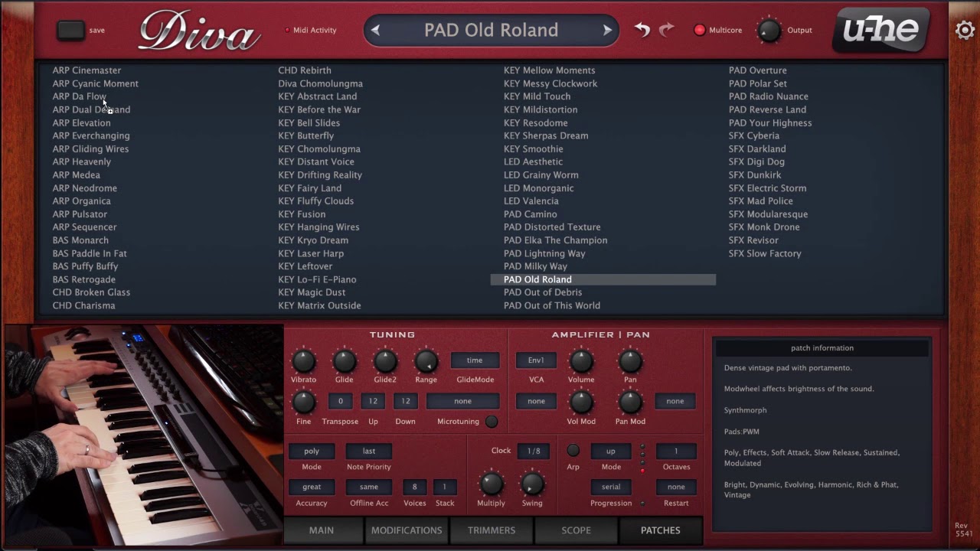Open the settings gear icon

click(x=965, y=30)
